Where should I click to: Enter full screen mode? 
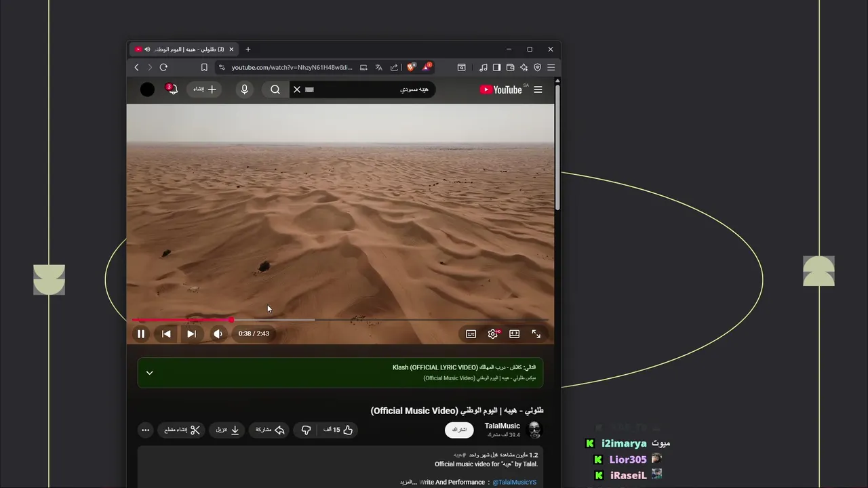coord(536,333)
